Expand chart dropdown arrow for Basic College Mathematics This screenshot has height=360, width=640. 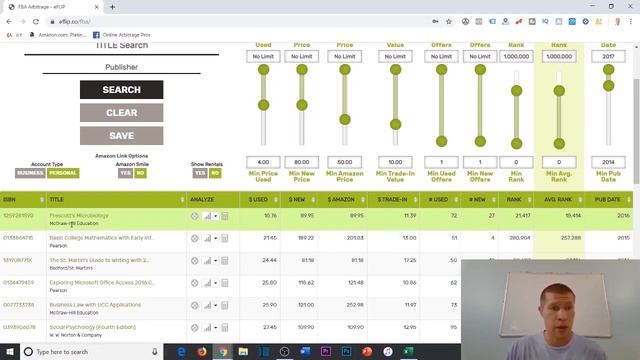coord(216,238)
